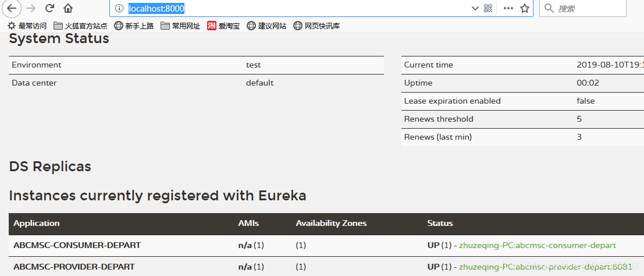Open page actions three-dot menu

[x=508, y=8]
